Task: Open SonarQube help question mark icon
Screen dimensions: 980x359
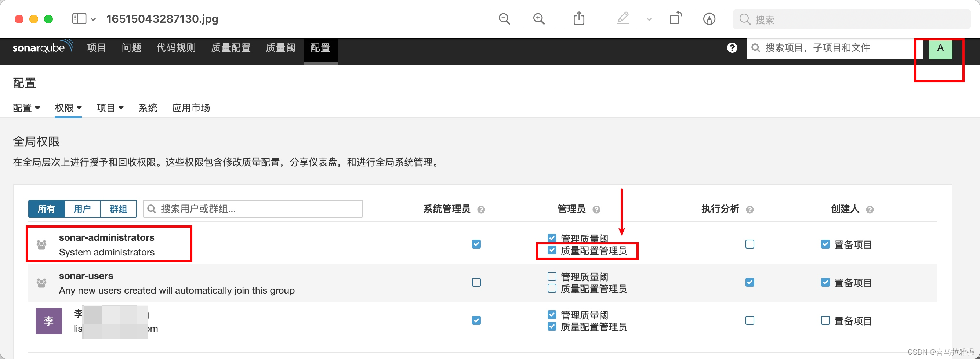Action: click(732, 48)
